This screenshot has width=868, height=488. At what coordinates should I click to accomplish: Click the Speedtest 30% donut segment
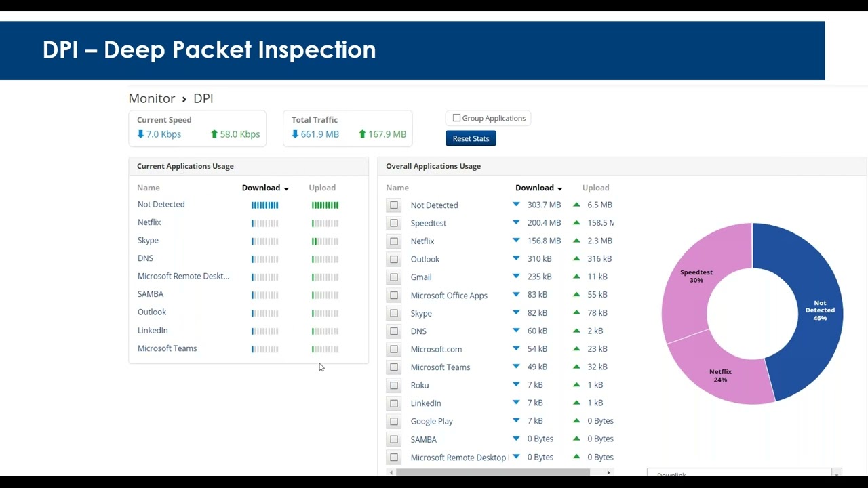tap(696, 276)
